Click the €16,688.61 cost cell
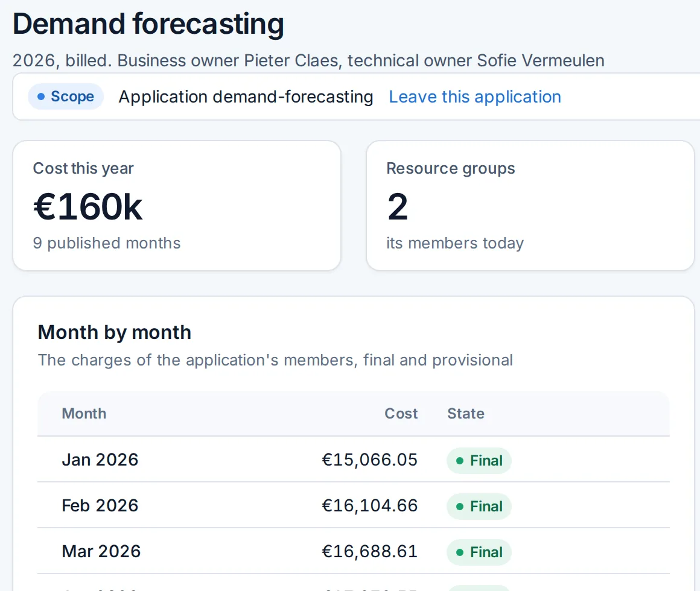The height and width of the screenshot is (591, 700). pyautogui.click(x=370, y=552)
